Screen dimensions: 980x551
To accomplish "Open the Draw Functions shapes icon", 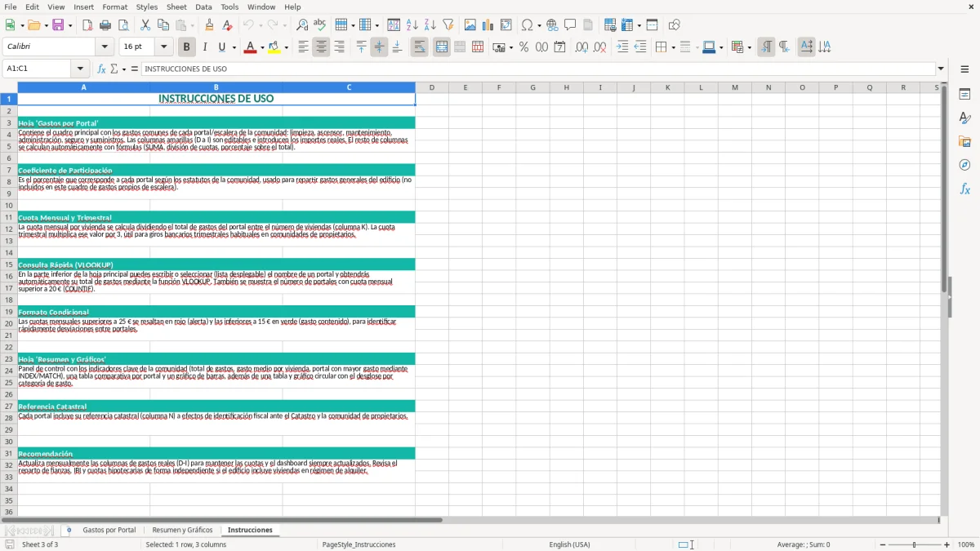I will 674,25.
